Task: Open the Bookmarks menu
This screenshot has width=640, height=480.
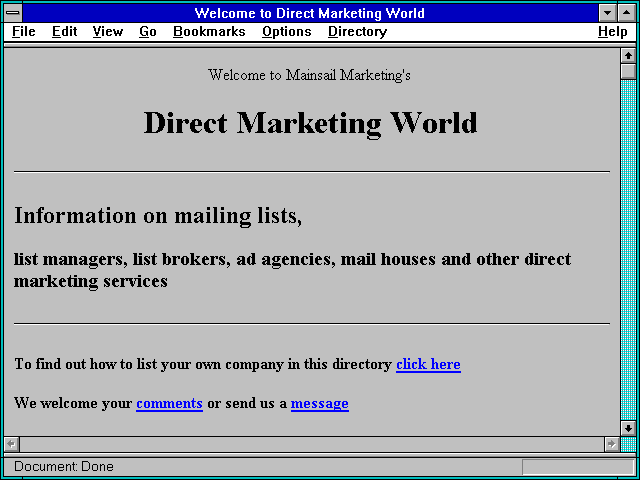Action: (209, 32)
